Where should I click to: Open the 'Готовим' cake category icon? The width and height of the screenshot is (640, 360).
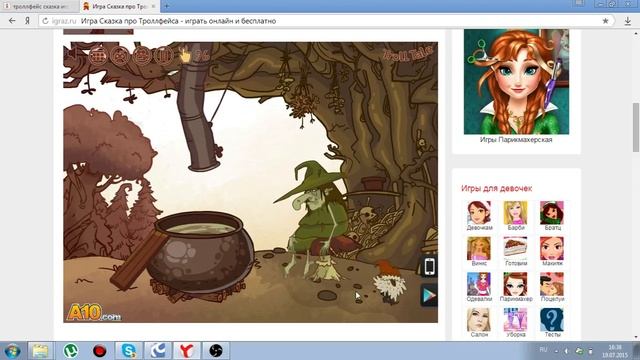[516, 248]
